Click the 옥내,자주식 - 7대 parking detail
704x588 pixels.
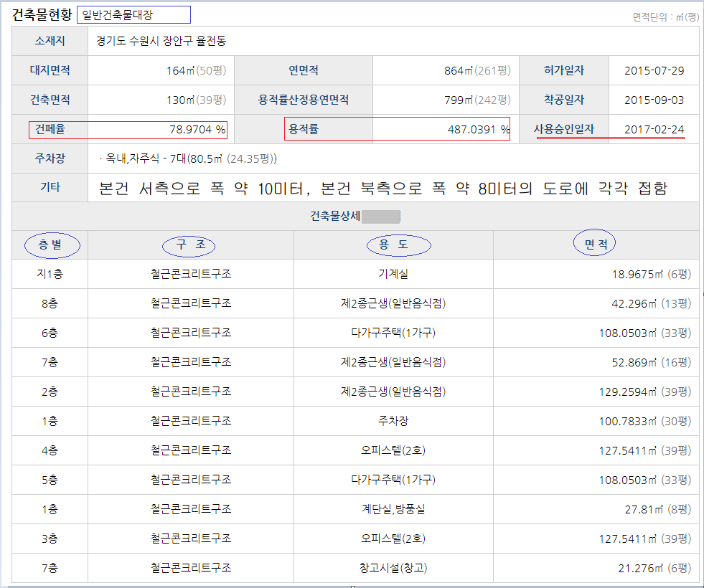(188, 158)
